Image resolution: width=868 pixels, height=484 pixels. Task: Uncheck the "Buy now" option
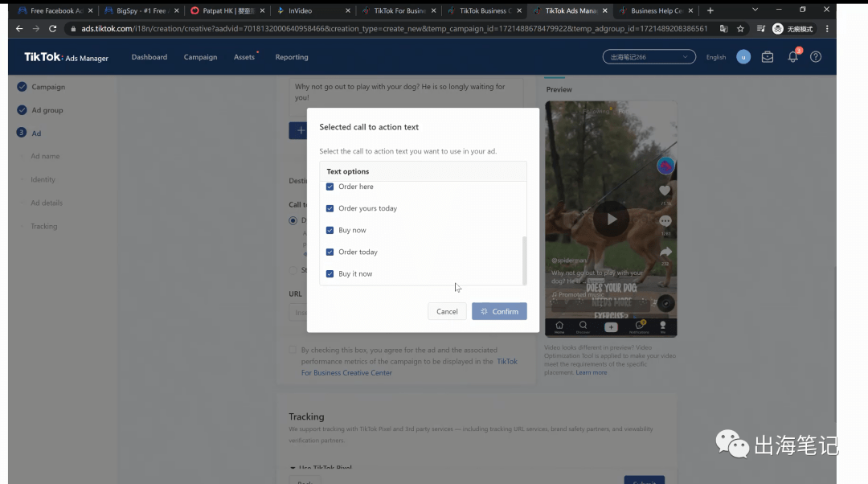tap(330, 231)
